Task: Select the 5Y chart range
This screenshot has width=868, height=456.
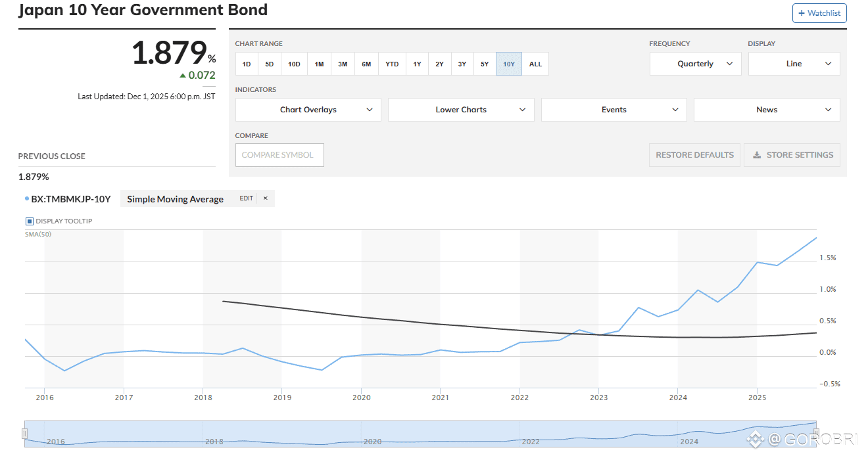Action: click(x=485, y=64)
